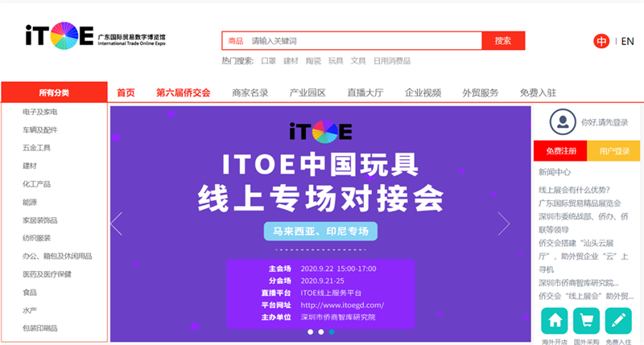The height and width of the screenshot is (345, 644).
Task: Click the 免费注册 button
Action: 560,151
